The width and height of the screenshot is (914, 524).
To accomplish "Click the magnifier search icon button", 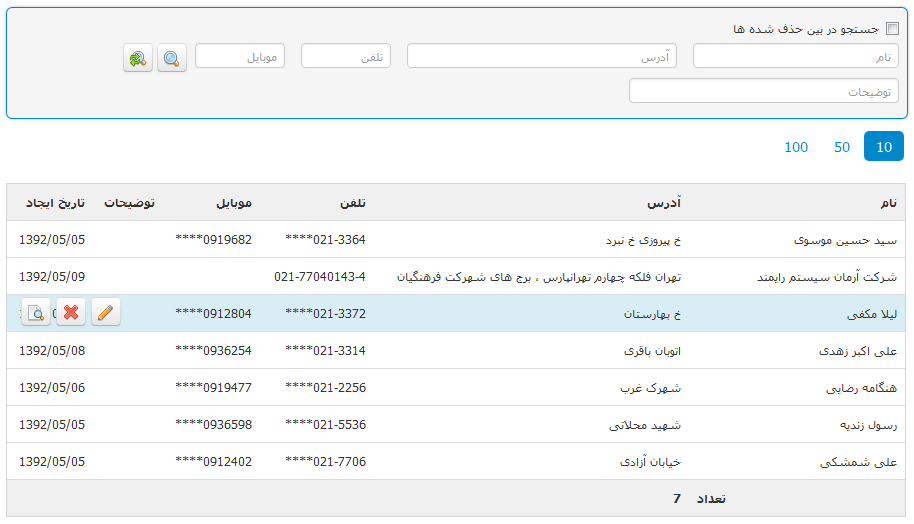I will click(x=172, y=58).
